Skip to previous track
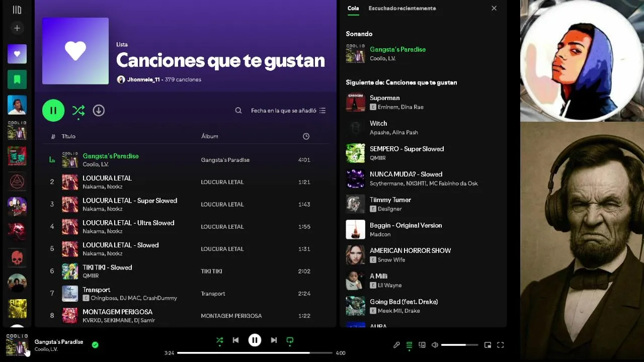Viewport: 644px width, 362px height. click(x=235, y=340)
